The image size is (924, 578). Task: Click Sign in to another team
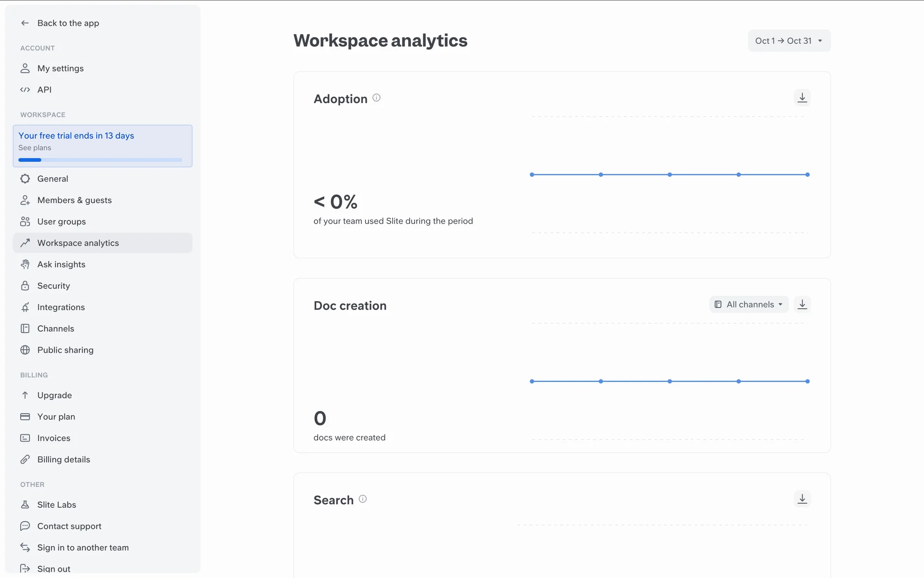tap(83, 548)
